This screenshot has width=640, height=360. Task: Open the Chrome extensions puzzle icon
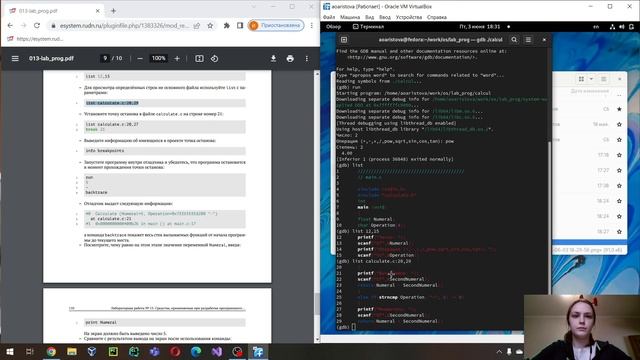pyautogui.click(x=227, y=25)
